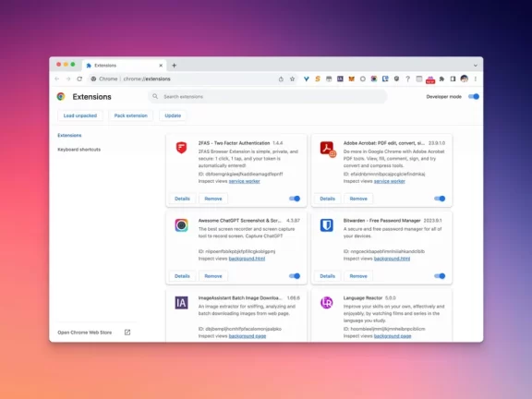Open Details for Awesome ChatGPT Screenshot
This screenshot has width=532, height=399.
182,276
